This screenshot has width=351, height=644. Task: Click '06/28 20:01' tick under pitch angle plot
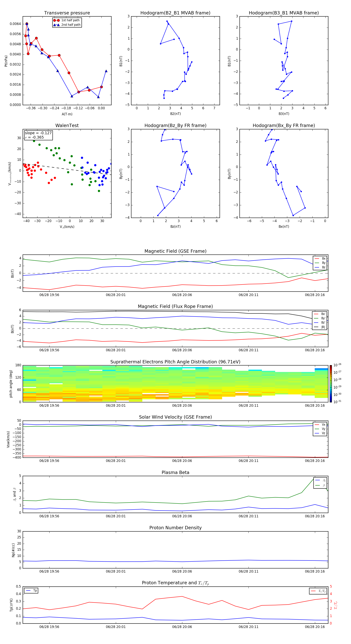pyautogui.click(x=116, y=406)
